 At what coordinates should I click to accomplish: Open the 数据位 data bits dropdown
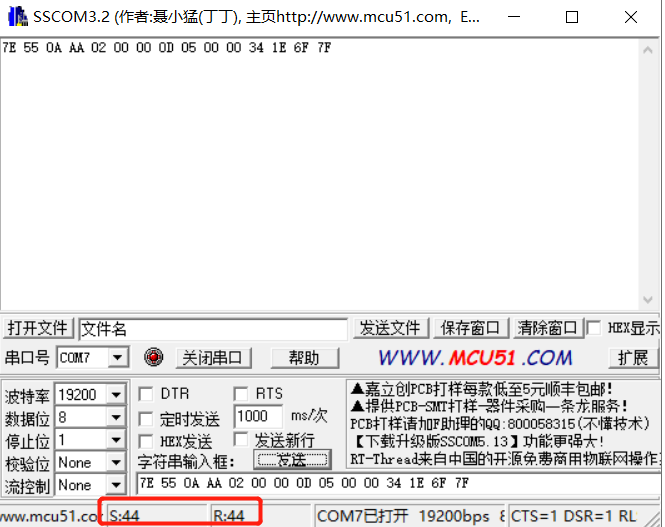point(116,418)
